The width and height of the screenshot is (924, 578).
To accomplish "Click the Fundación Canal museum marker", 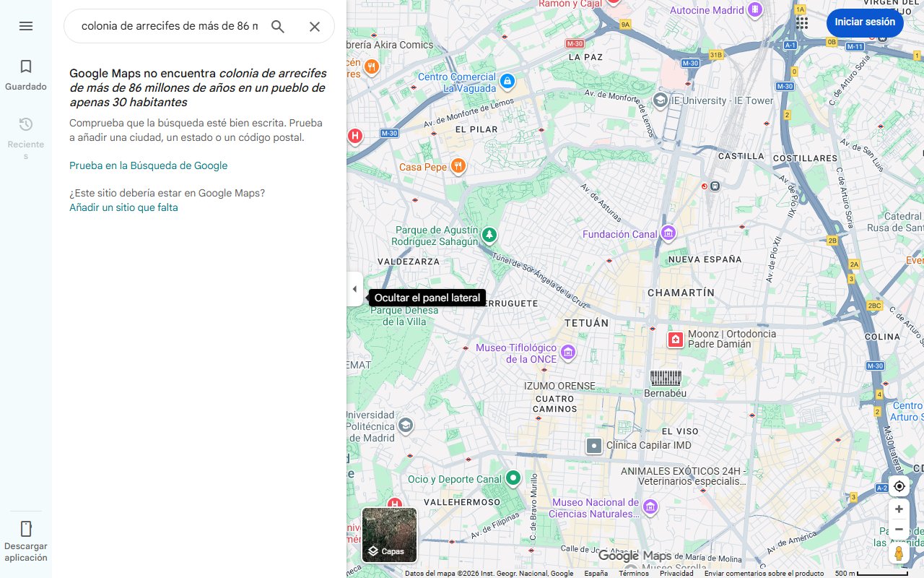I will click(x=668, y=233).
